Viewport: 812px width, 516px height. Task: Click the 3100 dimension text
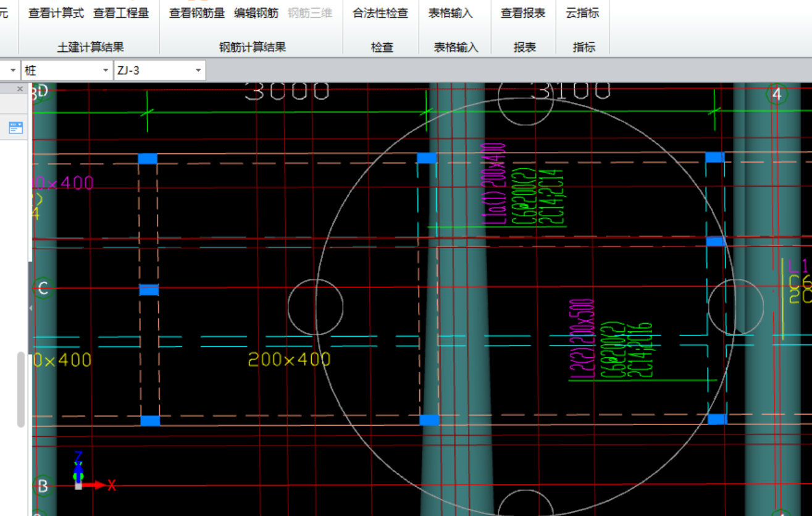point(570,91)
